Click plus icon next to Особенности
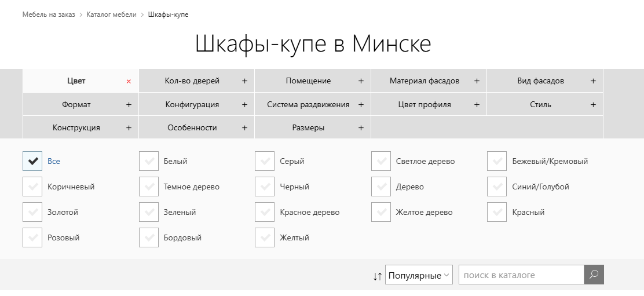Viewport: 644px width, 296px height. (x=244, y=127)
